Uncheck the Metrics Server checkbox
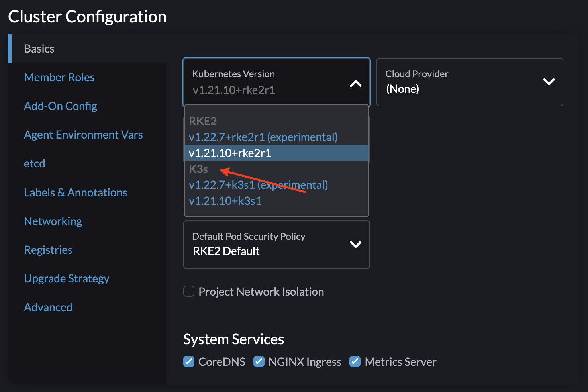588x392 pixels. (355, 361)
